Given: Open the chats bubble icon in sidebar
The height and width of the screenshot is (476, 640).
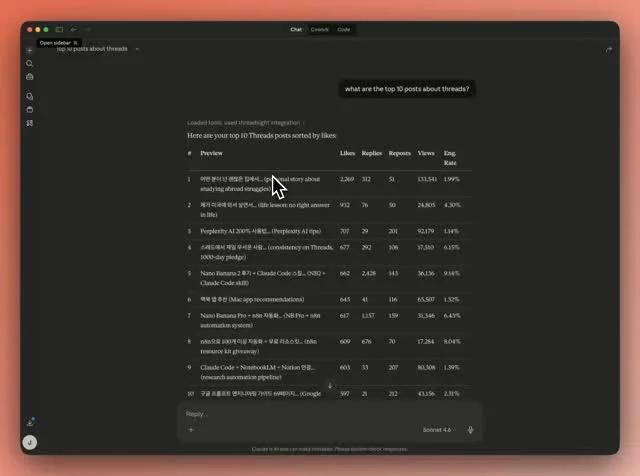Looking at the screenshot, I should tap(29, 96).
